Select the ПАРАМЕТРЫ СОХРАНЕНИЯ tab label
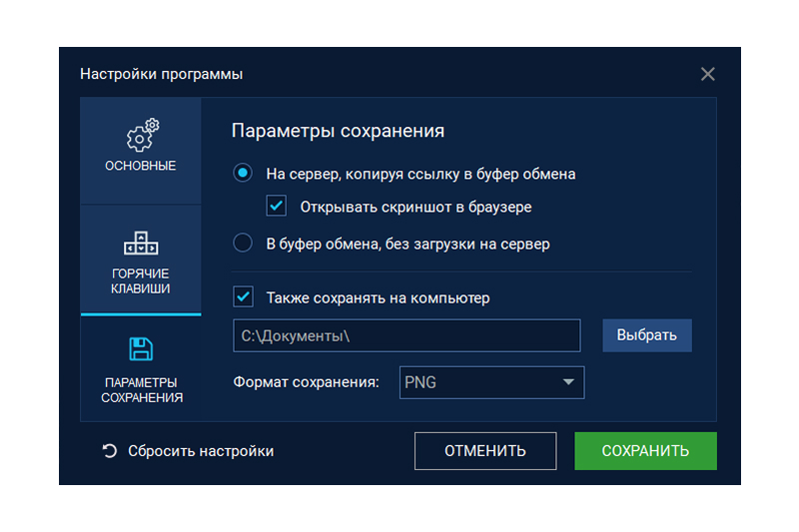The image size is (799, 532). click(141, 389)
